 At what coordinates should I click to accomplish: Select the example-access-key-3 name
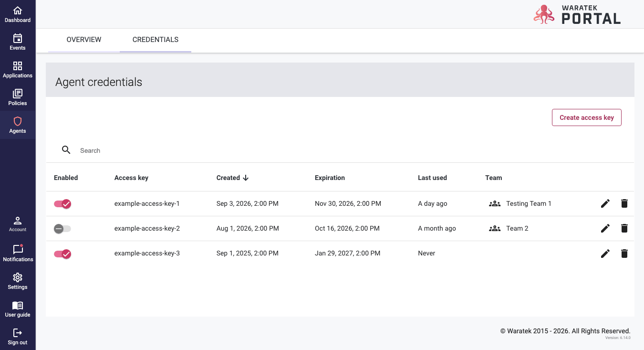tap(147, 253)
